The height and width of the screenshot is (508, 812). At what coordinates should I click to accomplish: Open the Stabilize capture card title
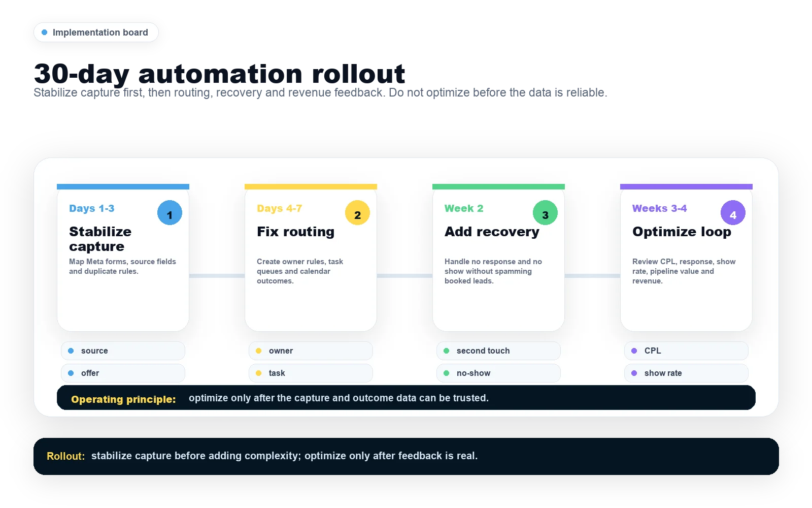(100, 239)
